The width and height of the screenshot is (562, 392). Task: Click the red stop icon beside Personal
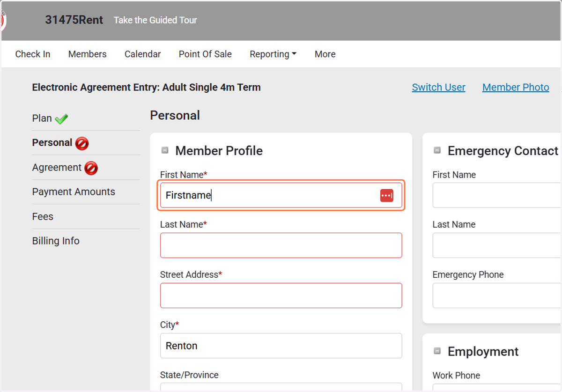click(x=82, y=143)
